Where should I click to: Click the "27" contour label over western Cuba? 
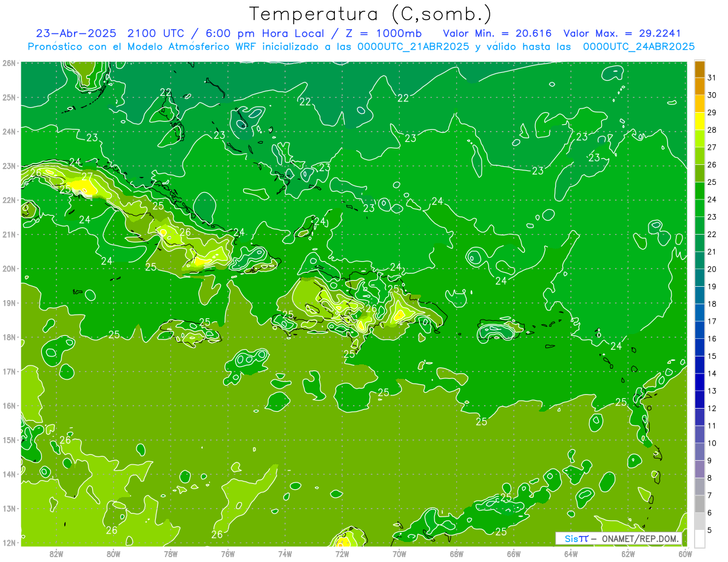tap(87, 177)
